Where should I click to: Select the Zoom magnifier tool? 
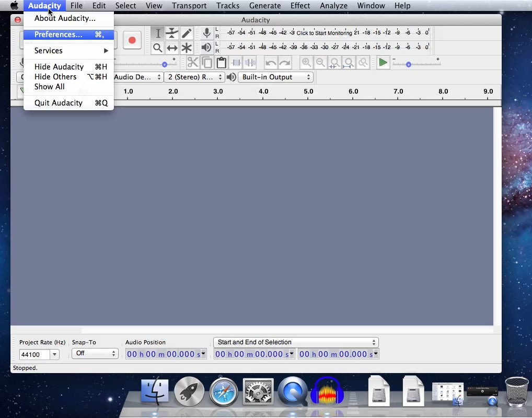(x=158, y=48)
